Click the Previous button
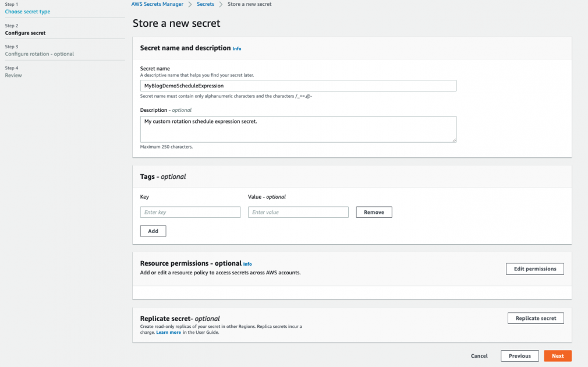This screenshot has height=367, width=588. (x=519, y=356)
